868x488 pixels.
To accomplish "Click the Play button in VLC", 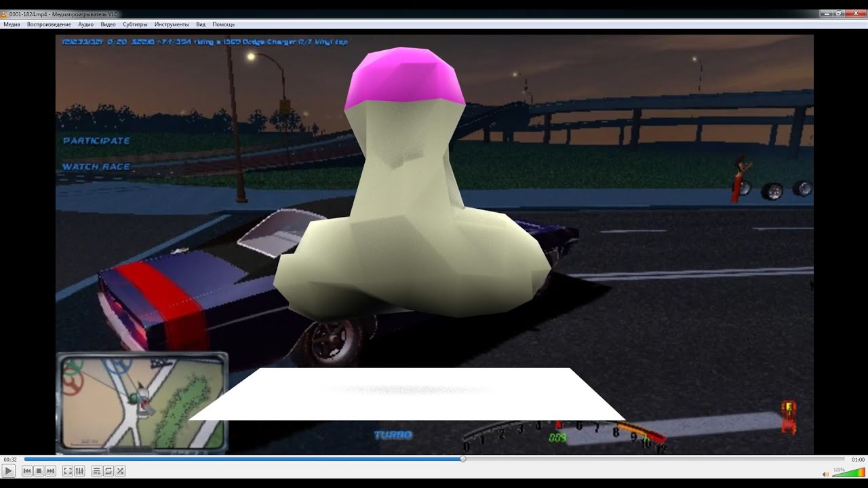I will coord(9,471).
